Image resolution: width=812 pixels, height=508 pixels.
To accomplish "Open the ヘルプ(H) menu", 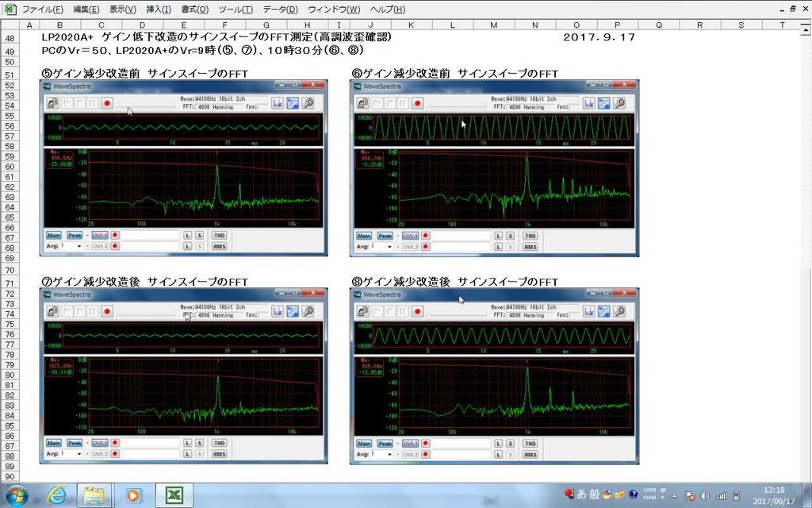I will 387,10.
